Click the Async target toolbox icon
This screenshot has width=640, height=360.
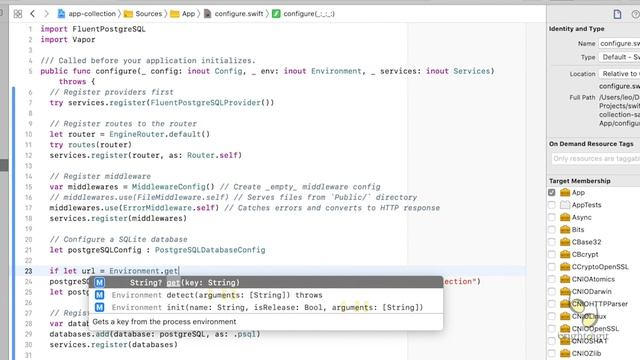565,217
